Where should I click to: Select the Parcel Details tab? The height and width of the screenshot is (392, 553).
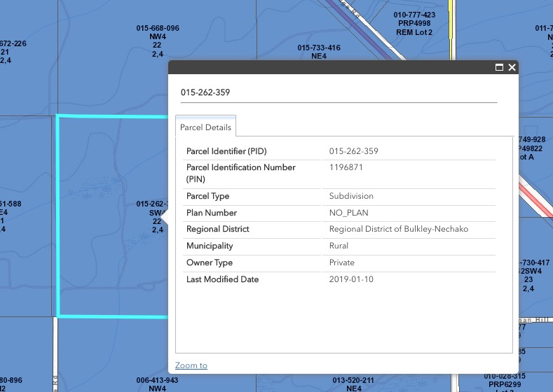coord(205,127)
